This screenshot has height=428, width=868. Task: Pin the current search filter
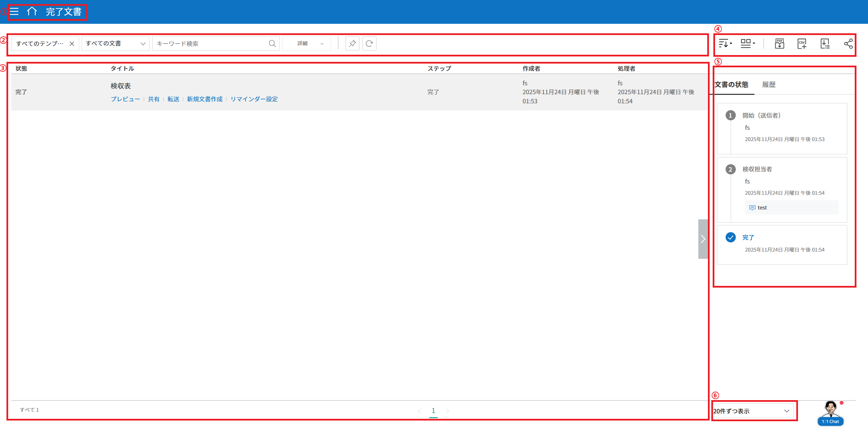[x=352, y=44]
